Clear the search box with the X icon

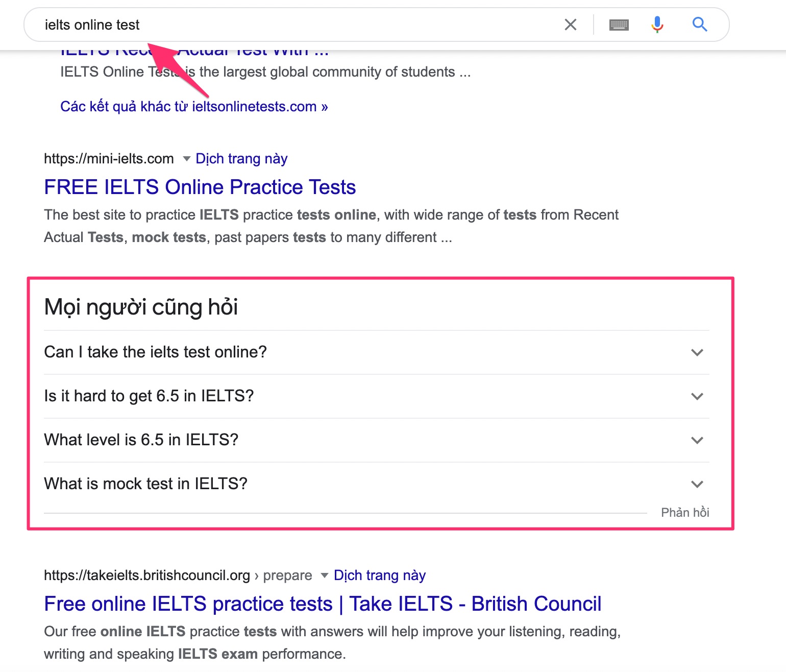[x=571, y=25]
